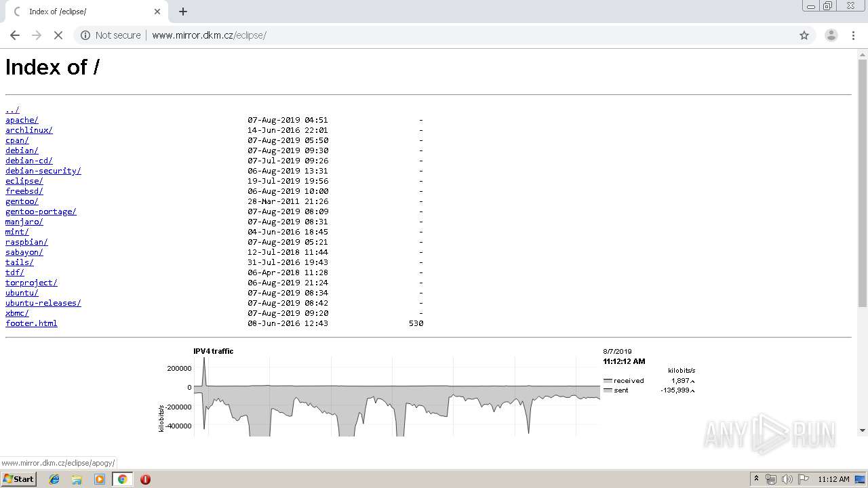Image resolution: width=868 pixels, height=488 pixels.
Task: Open a new tab with plus button
Action: tap(183, 12)
